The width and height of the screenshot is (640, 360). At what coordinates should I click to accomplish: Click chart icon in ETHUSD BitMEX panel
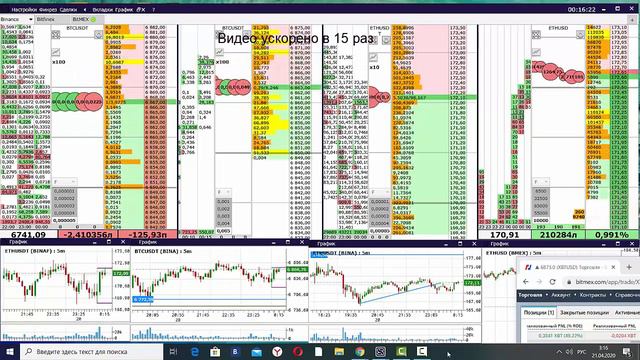point(536,52)
